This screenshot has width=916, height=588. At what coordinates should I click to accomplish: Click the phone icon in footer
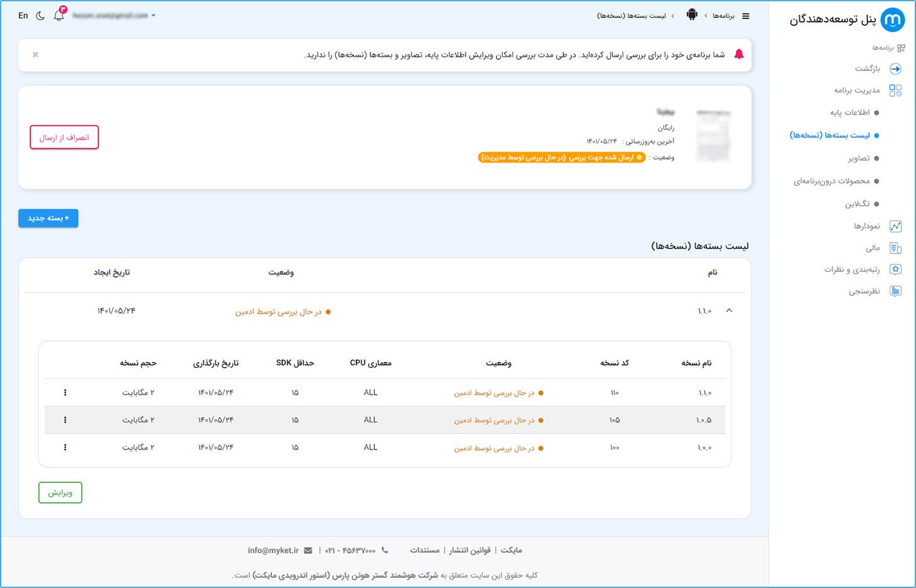pyautogui.click(x=385, y=550)
